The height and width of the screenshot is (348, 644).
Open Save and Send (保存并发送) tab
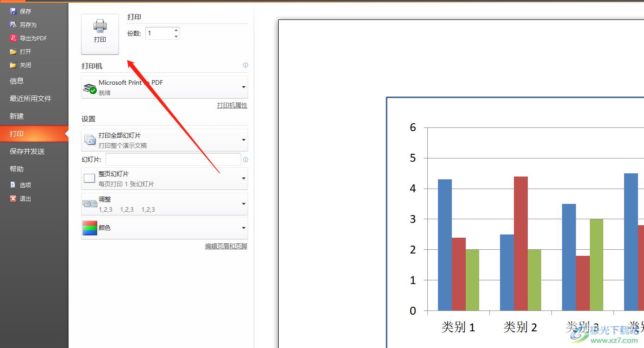coord(34,152)
